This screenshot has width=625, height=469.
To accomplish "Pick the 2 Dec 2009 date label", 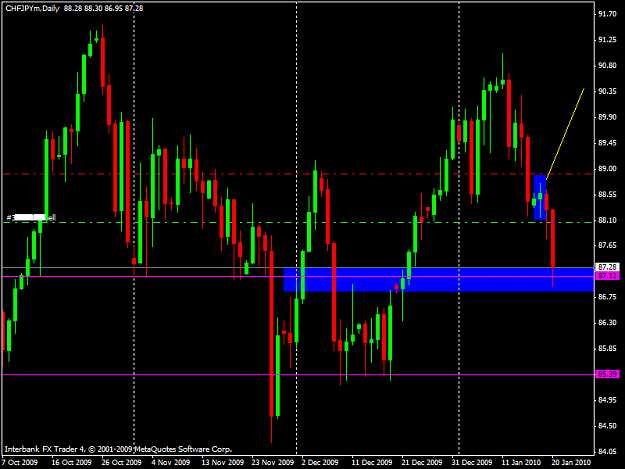I will [320, 462].
